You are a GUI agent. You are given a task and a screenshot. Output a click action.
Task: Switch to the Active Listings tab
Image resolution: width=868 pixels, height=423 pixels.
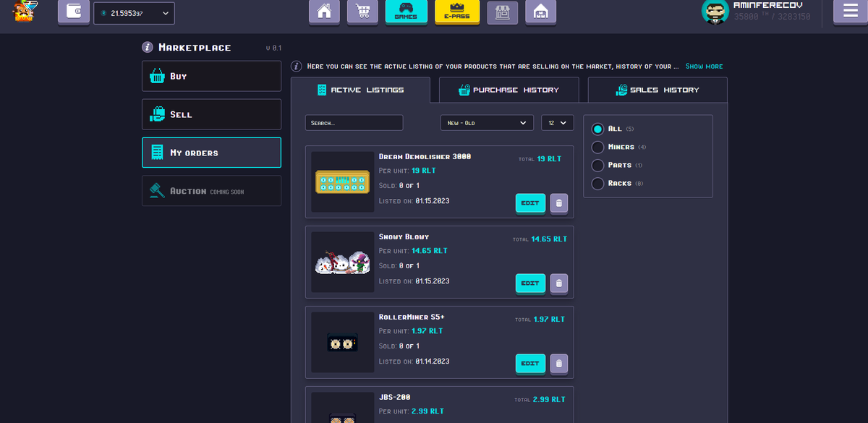[x=360, y=90]
